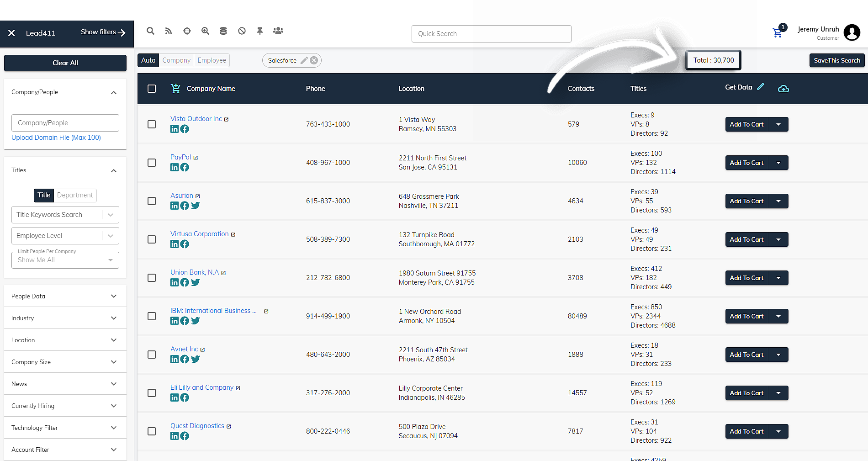
Task: Open IBM LinkedIn icon
Action: 175,321
